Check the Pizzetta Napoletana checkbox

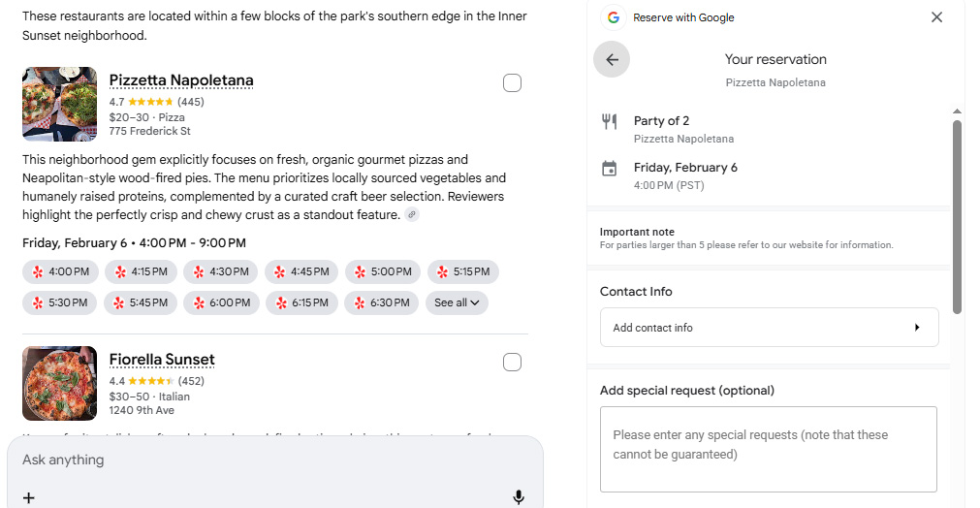tap(513, 83)
